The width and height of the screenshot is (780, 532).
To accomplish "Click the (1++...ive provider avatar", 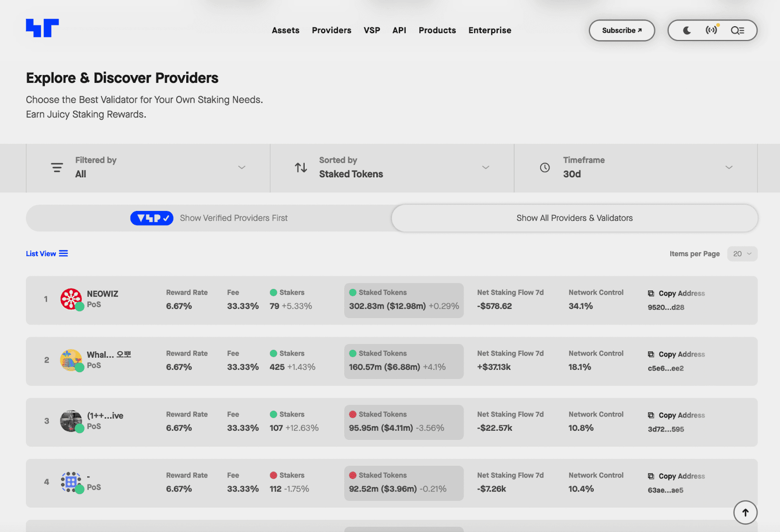I will tap(71, 421).
